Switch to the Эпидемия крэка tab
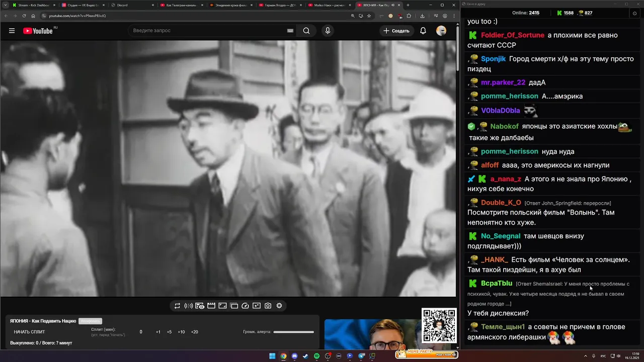This screenshot has width=644, height=362. point(230,5)
